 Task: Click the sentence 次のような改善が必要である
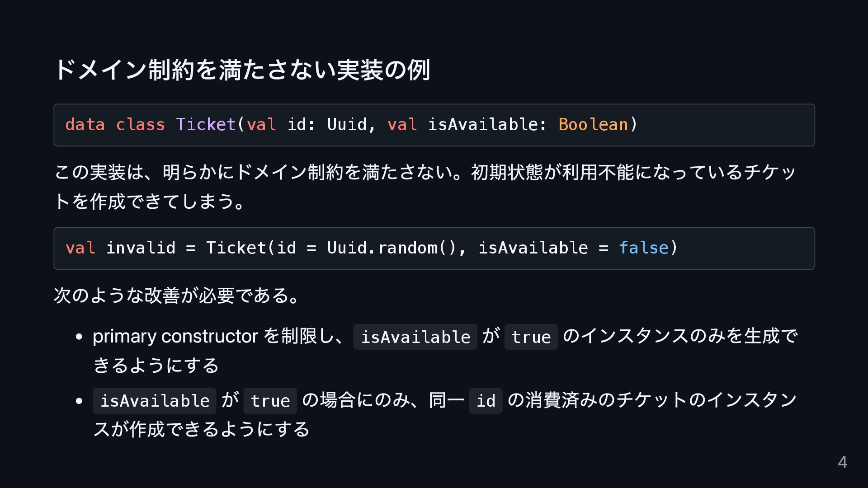176,296
